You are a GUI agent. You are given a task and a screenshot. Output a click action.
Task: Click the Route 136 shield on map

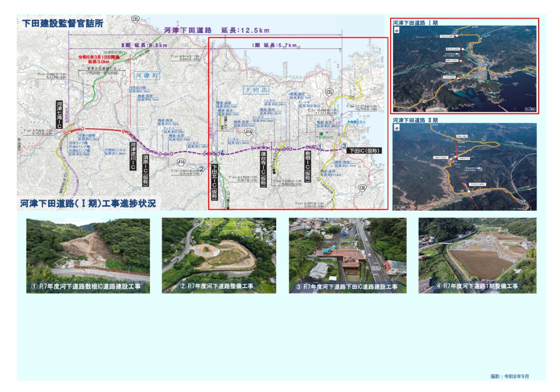coord(362,187)
